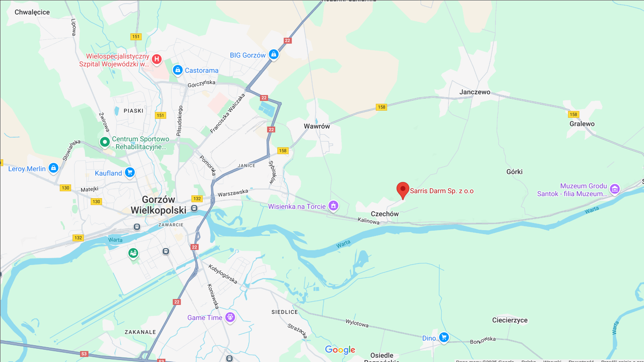Open the Wisienka na Torcie purple marker

click(x=333, y=206)
